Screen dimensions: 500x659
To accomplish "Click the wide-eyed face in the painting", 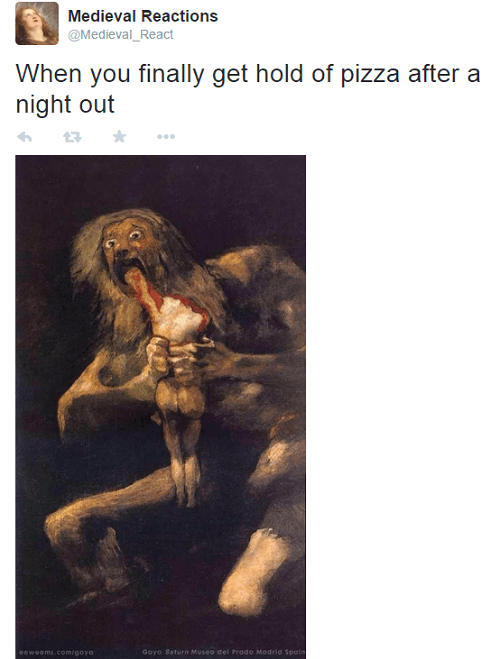I will pos(125,244).
